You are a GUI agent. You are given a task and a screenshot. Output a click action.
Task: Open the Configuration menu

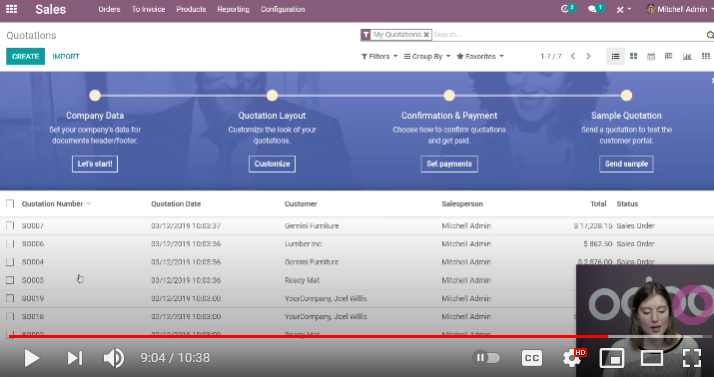click(x=283, y=9)
